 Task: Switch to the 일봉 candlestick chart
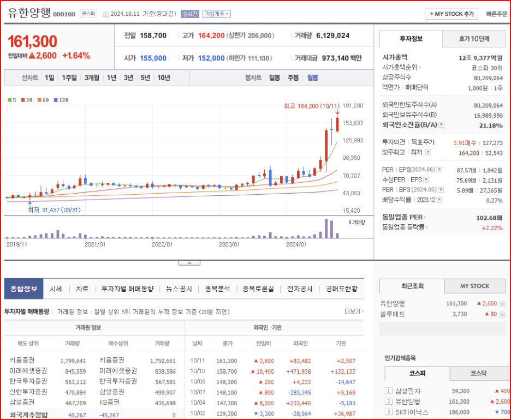pos(275,78)
